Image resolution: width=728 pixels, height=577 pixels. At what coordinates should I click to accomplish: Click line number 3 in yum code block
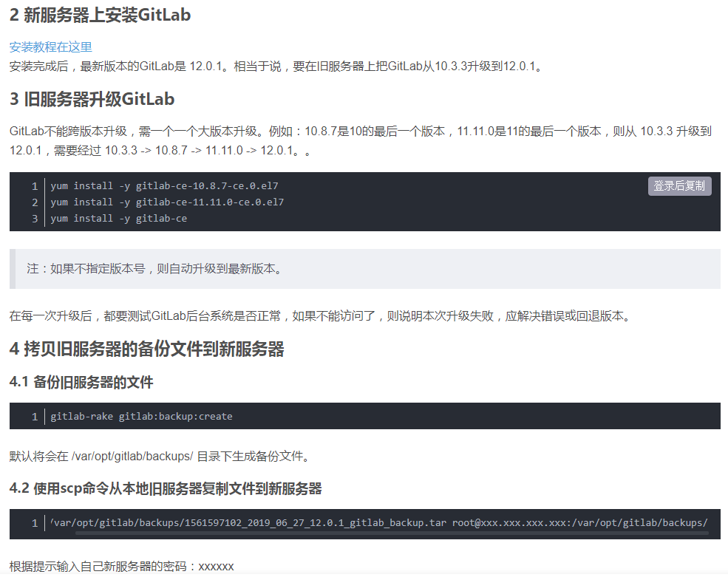tap(35, 219)
